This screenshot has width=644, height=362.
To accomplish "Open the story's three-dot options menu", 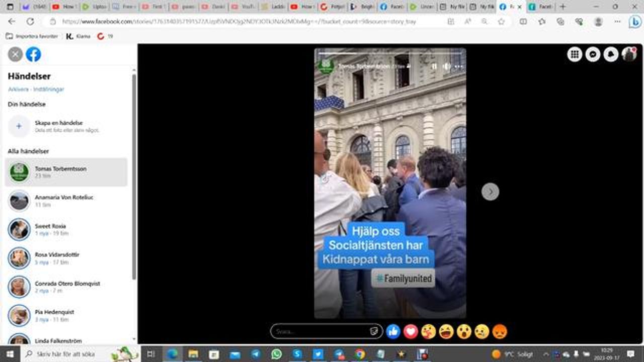I will point(458,66).
